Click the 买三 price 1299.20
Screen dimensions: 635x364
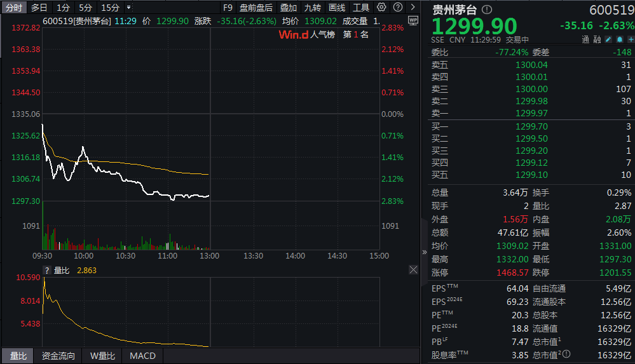tap(531, 151)
